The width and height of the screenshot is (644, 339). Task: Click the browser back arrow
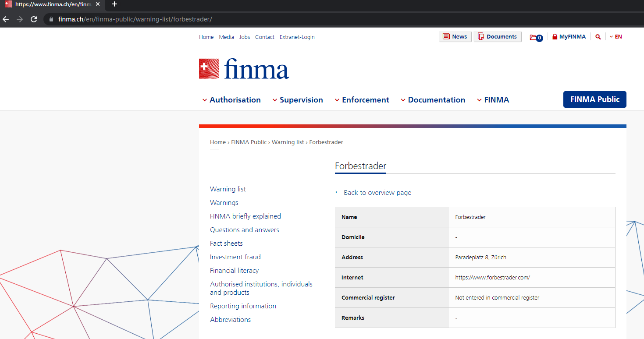[6, 19]
